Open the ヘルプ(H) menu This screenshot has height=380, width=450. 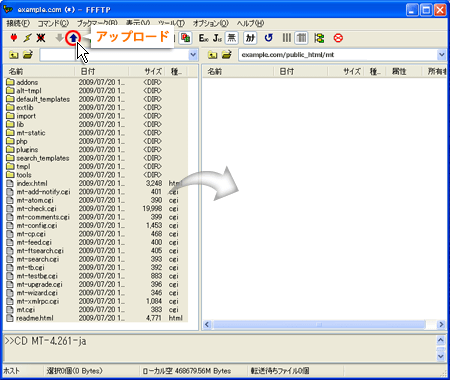[250, 23]
